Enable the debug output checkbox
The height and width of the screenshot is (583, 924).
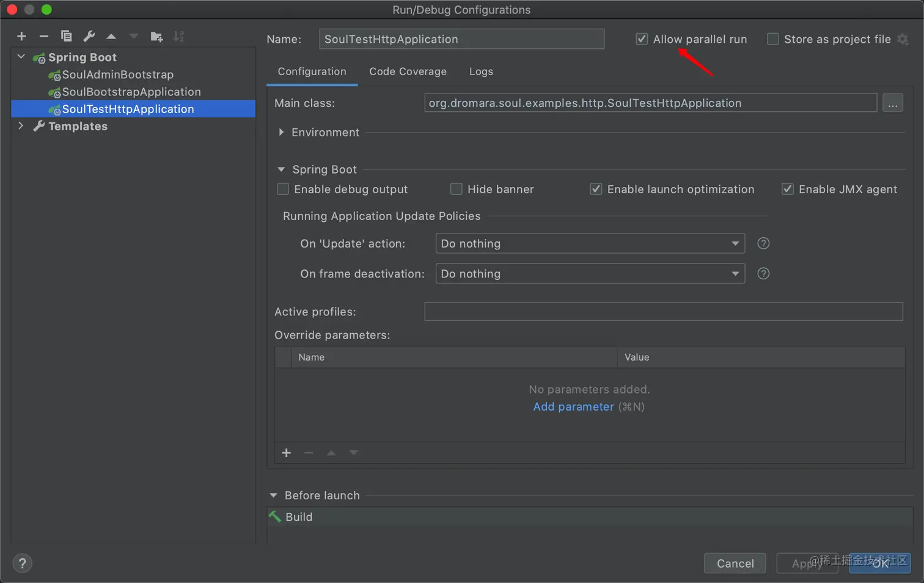tap(283, 189)
